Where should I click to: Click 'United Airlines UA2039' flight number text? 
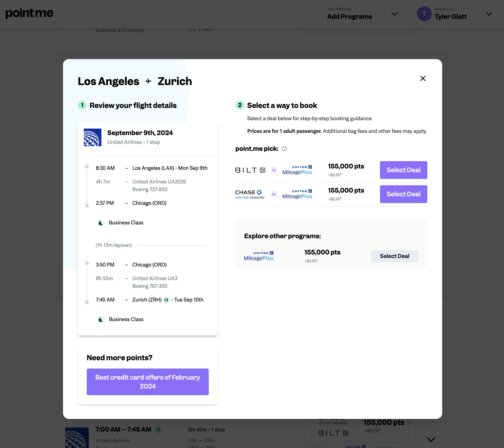(x=159, y=182)
